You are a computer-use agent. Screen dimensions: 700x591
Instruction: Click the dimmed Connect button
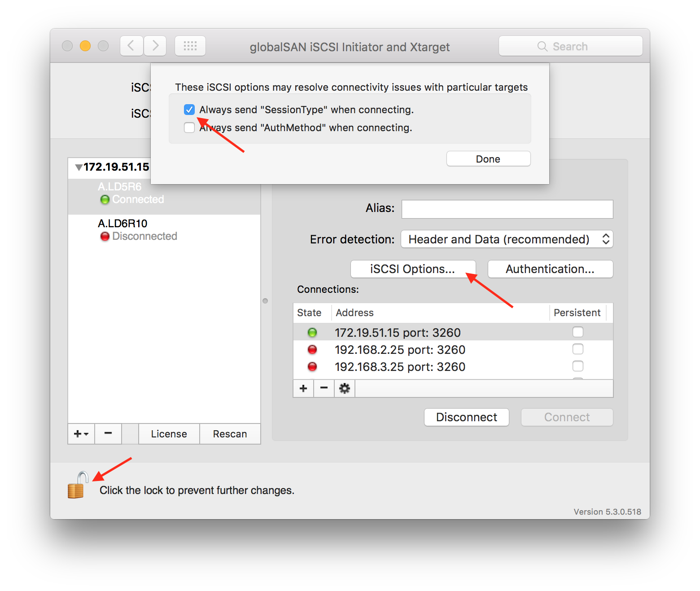(x=567, y=417)
